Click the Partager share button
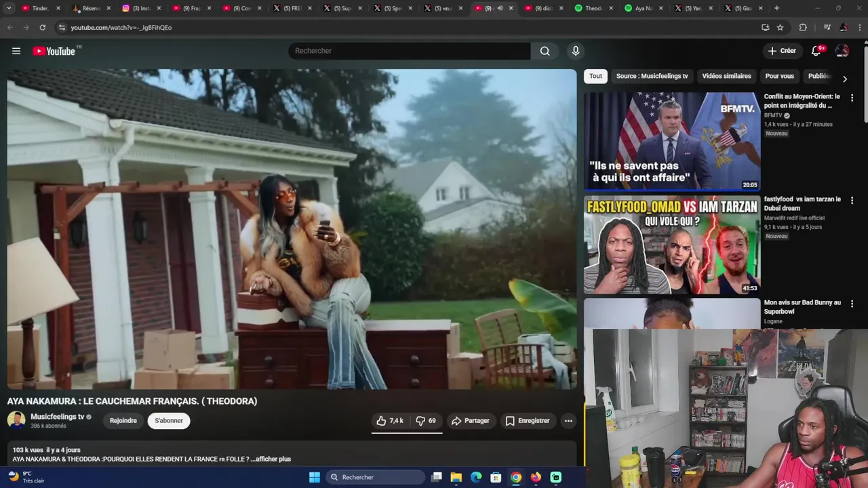 pos(470,421)
